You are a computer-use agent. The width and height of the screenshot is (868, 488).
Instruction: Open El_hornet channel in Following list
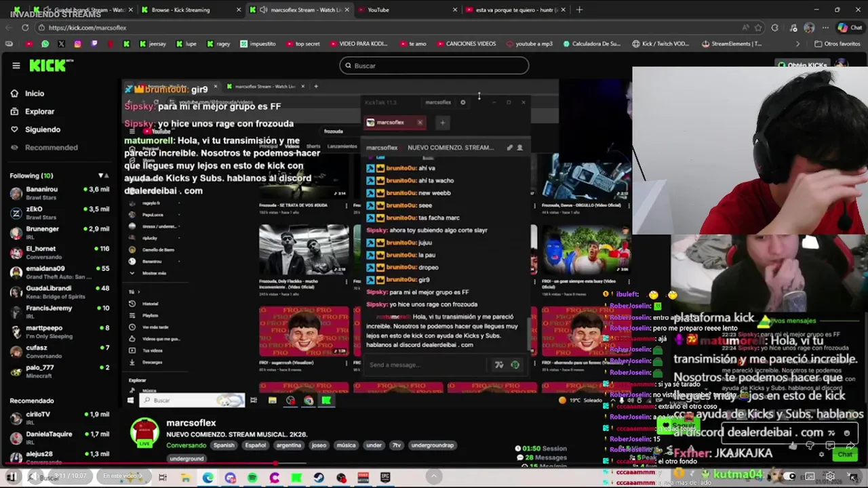click(60, 251)
